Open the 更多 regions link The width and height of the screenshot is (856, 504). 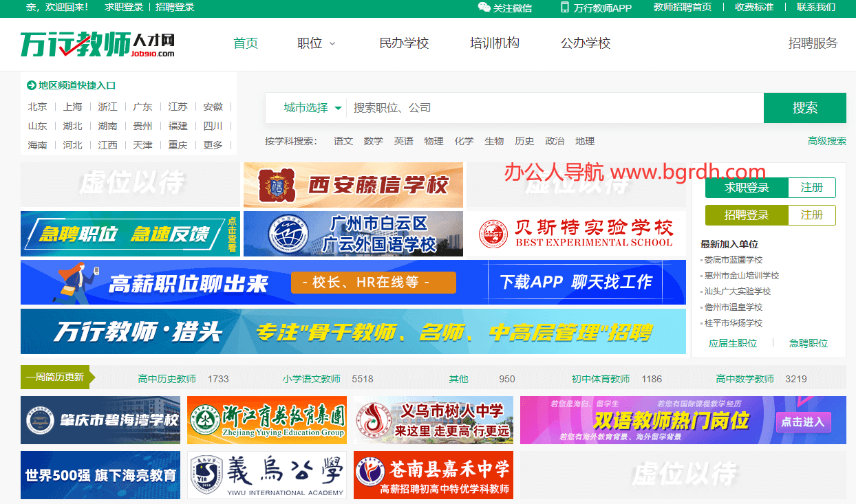pyautogui.click(x=213, y=145)
